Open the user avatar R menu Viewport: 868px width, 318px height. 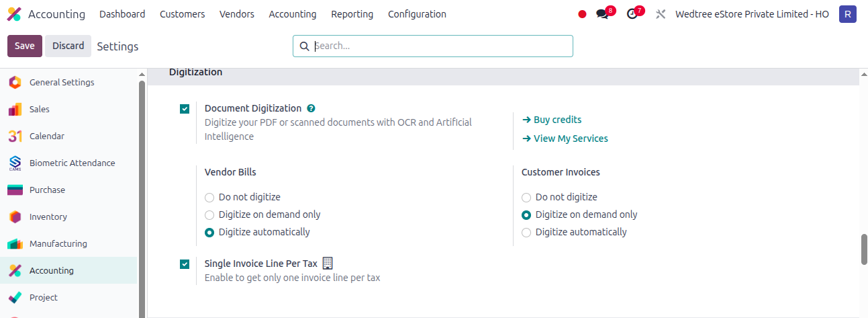point(848,14)
